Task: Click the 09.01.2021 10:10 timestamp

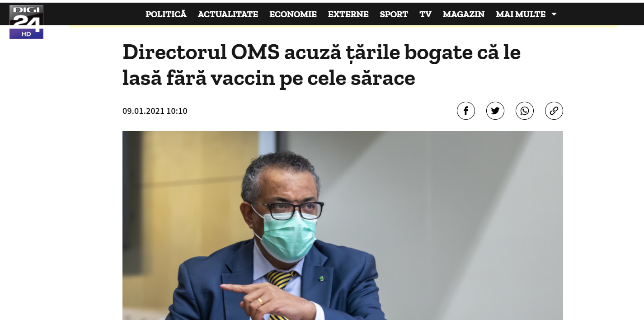Action: tap(155, 111)
